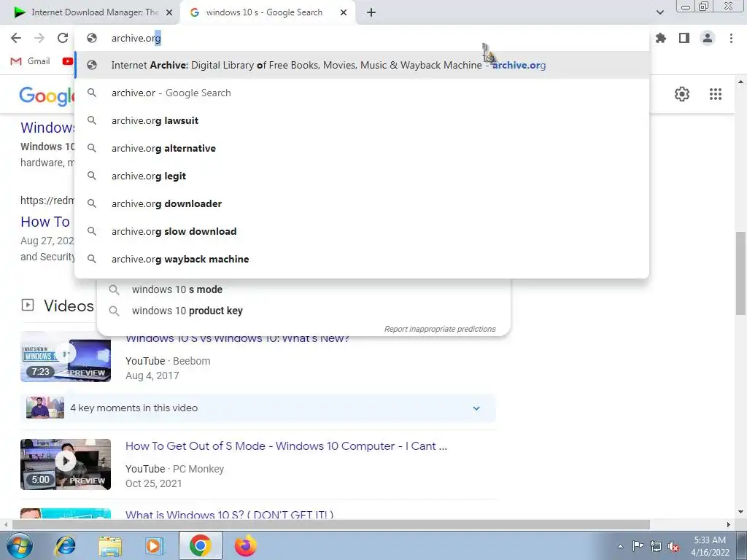Open Chrome three-dot menu
This screenshot has height=560, width=747.
731,38
